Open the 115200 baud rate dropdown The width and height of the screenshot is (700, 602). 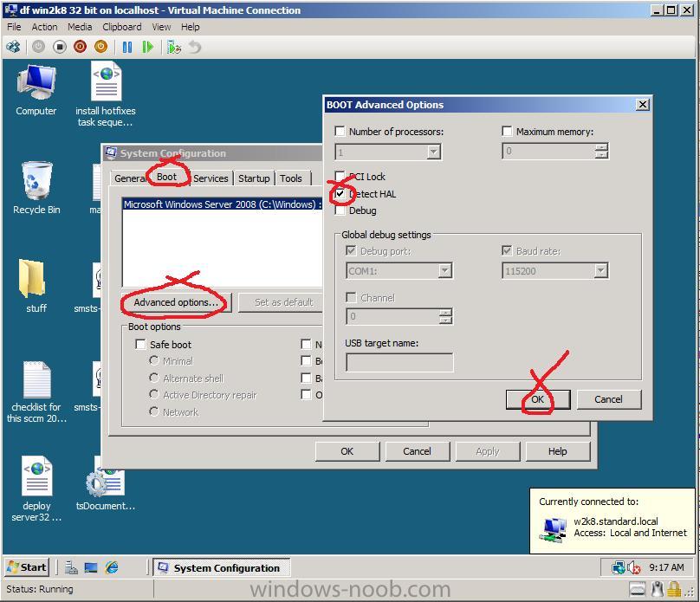(x=601, y=270)
